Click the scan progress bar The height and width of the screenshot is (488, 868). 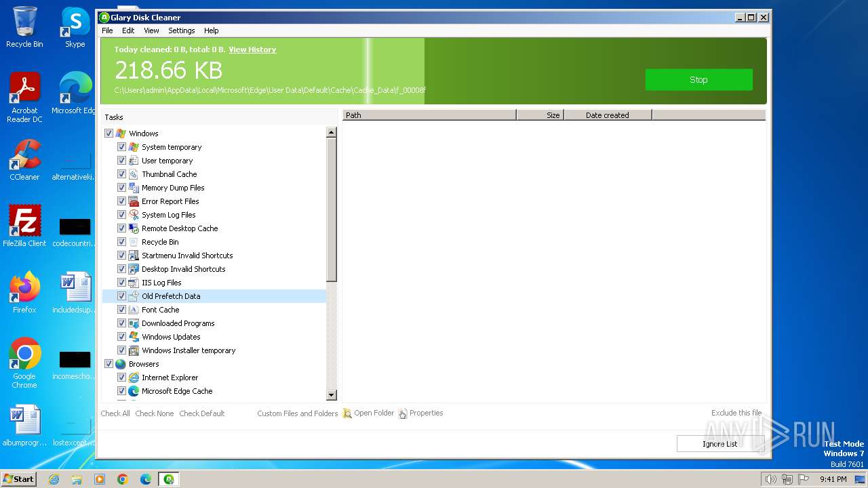434,71
